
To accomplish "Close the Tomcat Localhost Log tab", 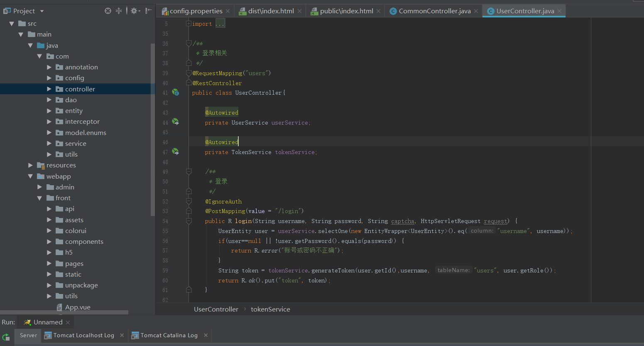I will click(x=122, y=335).
